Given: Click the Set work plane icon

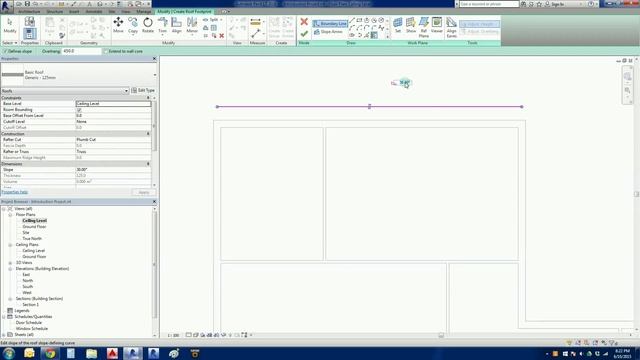Looking at the screenshot, I should (x=398, y=24).
